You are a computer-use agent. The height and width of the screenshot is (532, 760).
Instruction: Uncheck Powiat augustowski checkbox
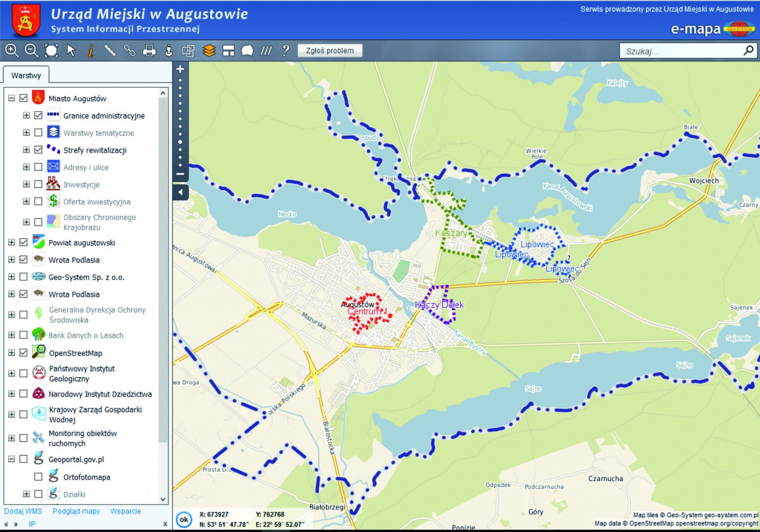(23, 242)
